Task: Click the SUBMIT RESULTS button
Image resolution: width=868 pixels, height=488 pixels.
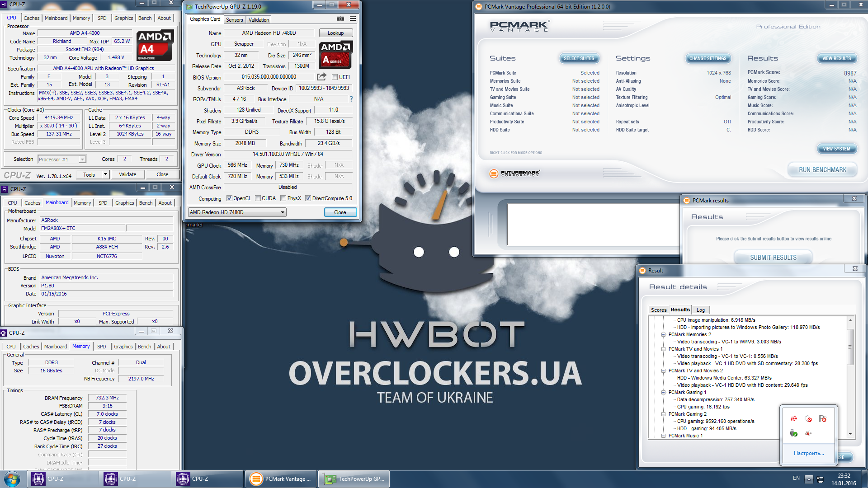Action: [773, 258]
